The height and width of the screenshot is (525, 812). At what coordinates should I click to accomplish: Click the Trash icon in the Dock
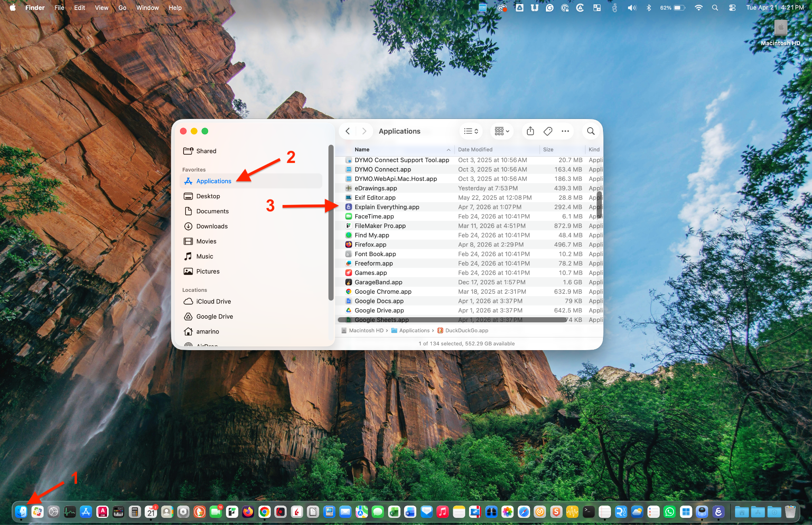[790, 512]
